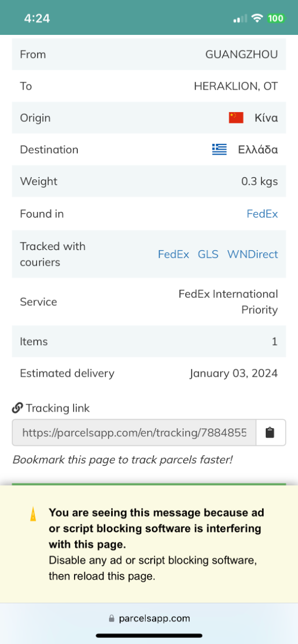Tap the battery indicator in the status bar
Image resolution: width=298 pixels, height=644 pixels.
pyautogui.click(x=275, y=18)
